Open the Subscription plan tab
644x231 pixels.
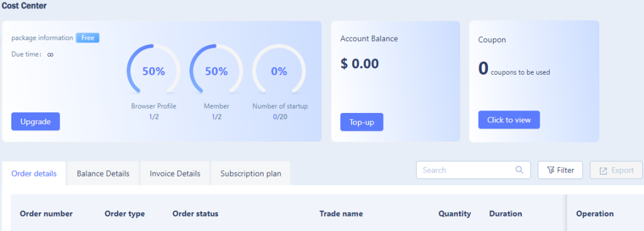coord(251,173)
